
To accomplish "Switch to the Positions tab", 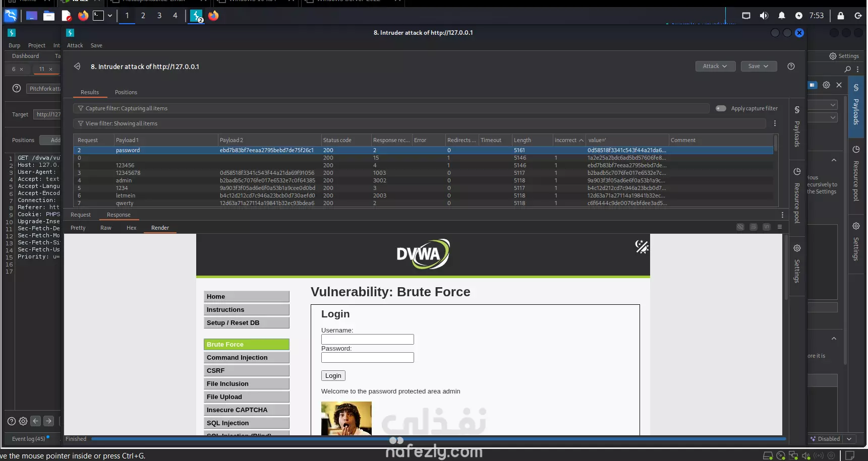I will (126, 92).
